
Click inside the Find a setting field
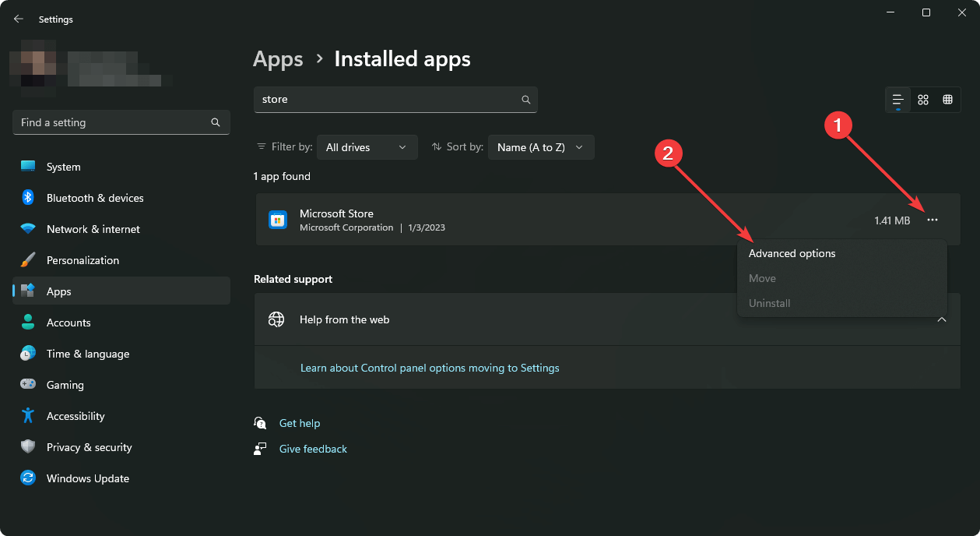[x=109, y=122]
